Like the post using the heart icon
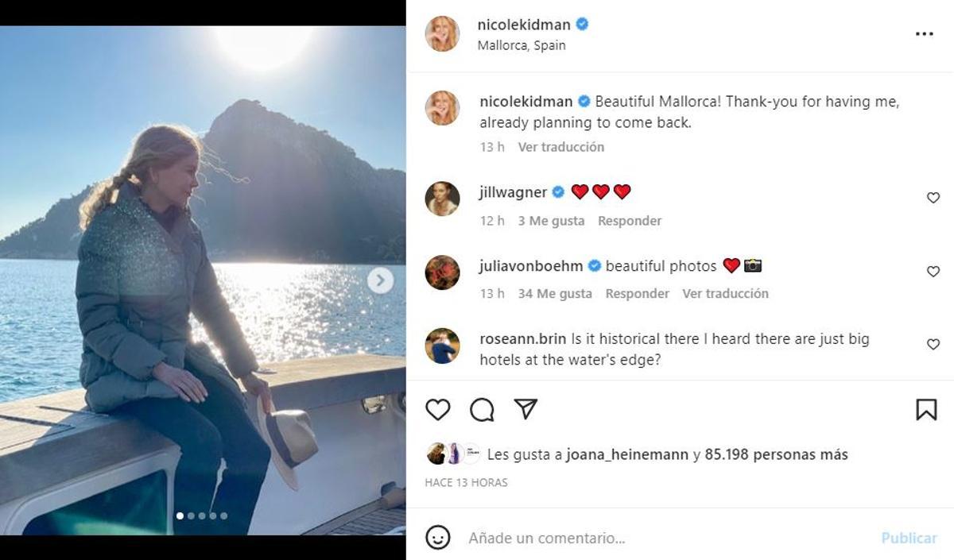This screenshot has width=954, height=560. 437,410
